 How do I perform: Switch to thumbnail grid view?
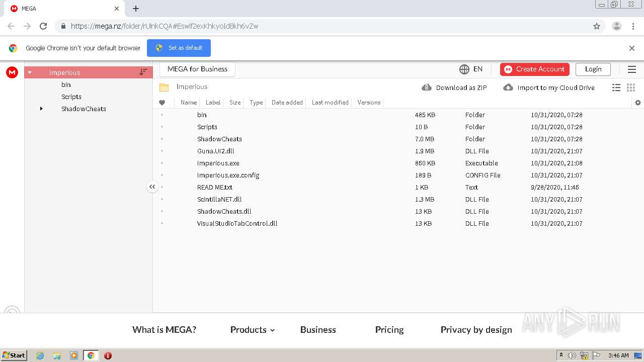point(631,87)
